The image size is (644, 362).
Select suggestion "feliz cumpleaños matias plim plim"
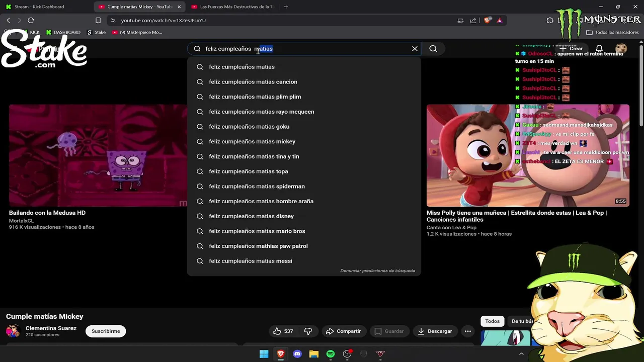tap(304, 97)
